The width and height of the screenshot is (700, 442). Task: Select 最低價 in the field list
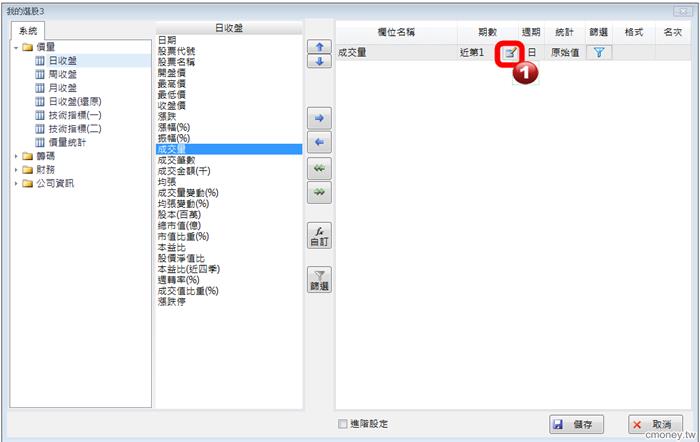tap(171, 95)
